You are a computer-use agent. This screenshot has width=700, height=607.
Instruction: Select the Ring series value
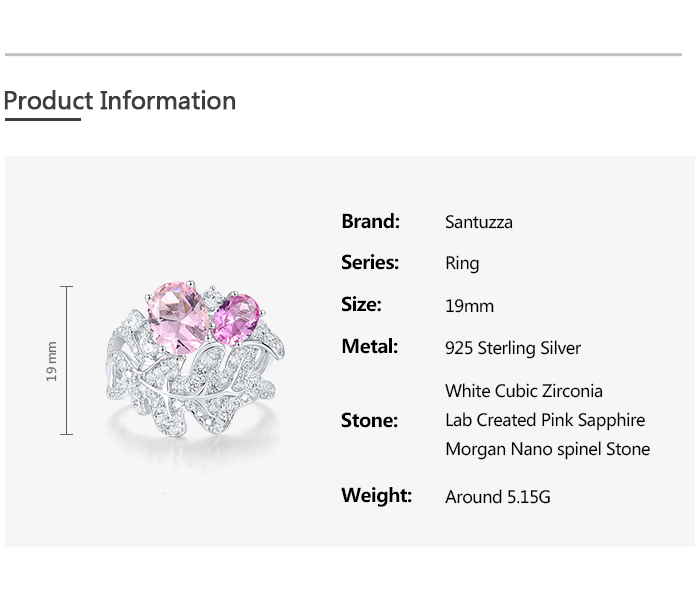pyautogui.click(x=462, y=263)
